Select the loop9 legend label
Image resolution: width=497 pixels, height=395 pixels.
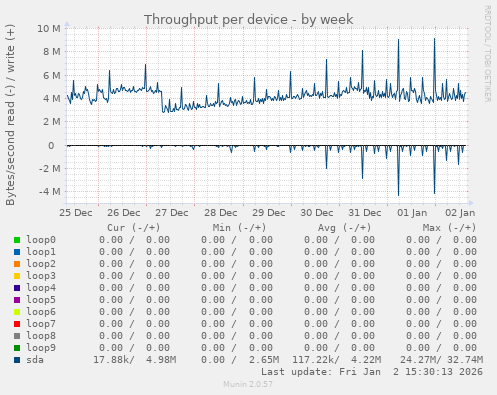[x=41, y=348]
